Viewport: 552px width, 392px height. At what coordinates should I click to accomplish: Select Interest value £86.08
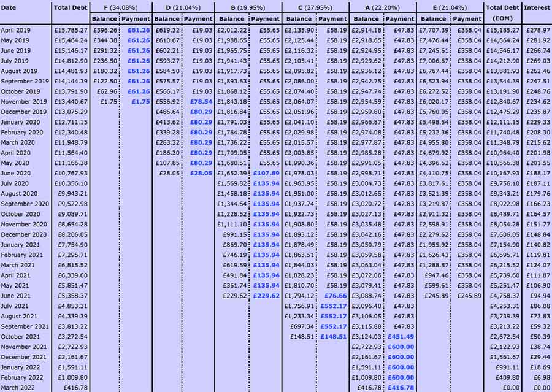(540, 306)
